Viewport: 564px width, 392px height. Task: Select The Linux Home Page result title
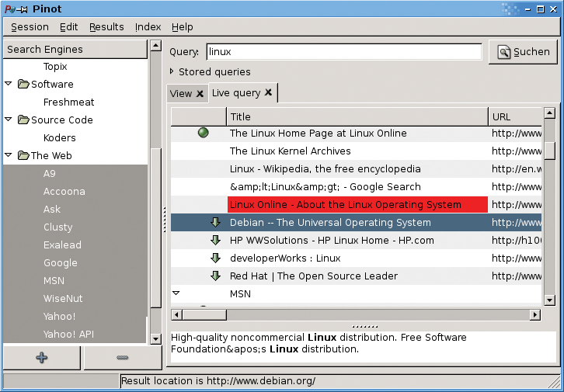tap(318, 134)
